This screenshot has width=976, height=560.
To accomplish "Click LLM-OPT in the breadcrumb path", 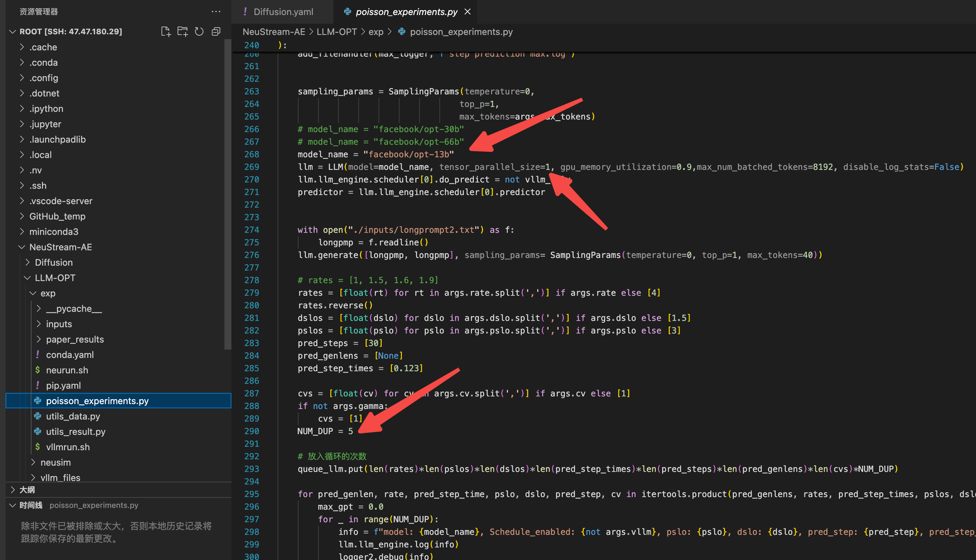I will (x=337, y=31).
